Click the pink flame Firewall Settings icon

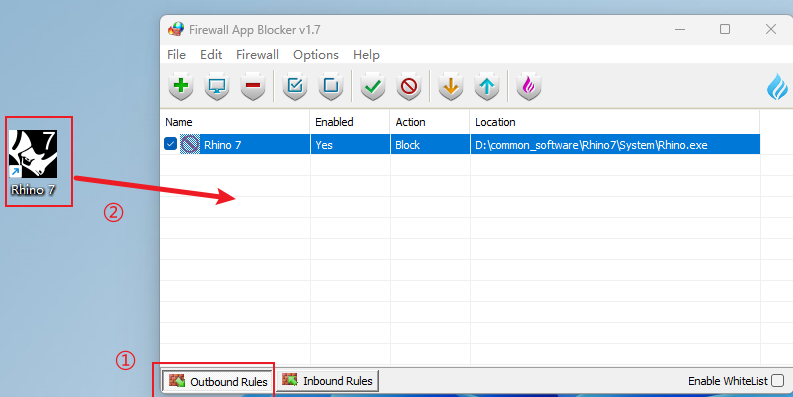528,86
